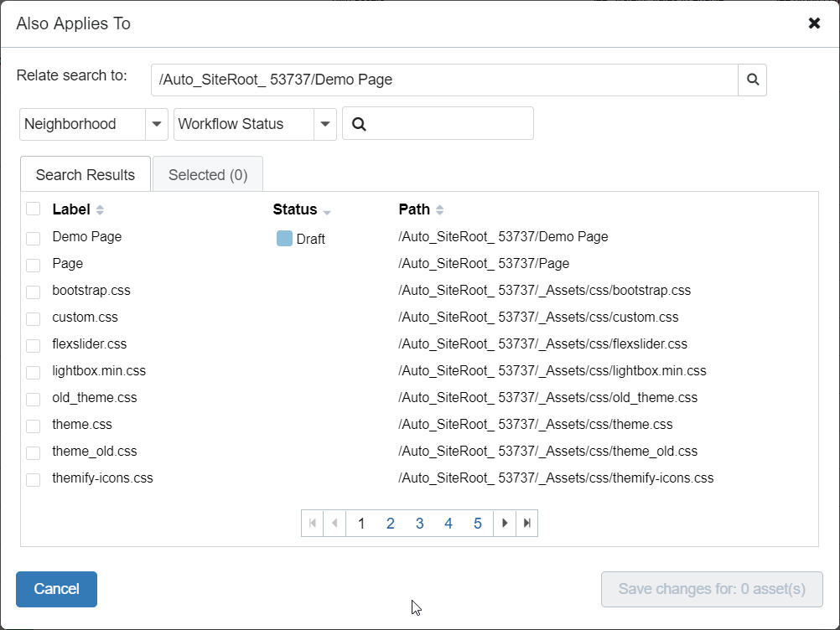This screenshot has width=840, height=630.
Task: Jump to the last results page
Action: point(526,523)
